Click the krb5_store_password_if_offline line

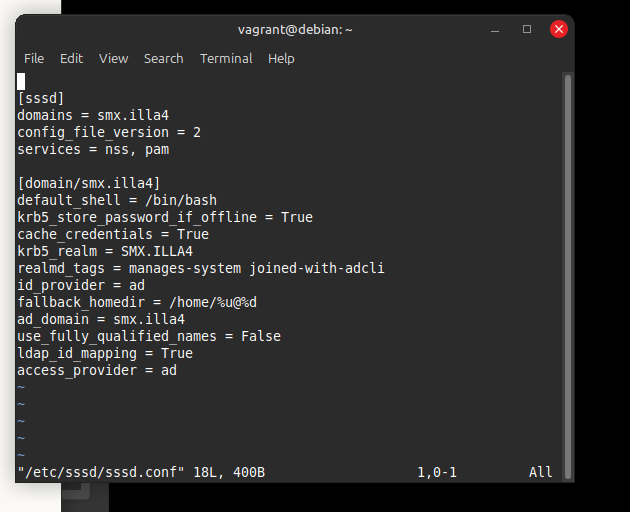165,217
